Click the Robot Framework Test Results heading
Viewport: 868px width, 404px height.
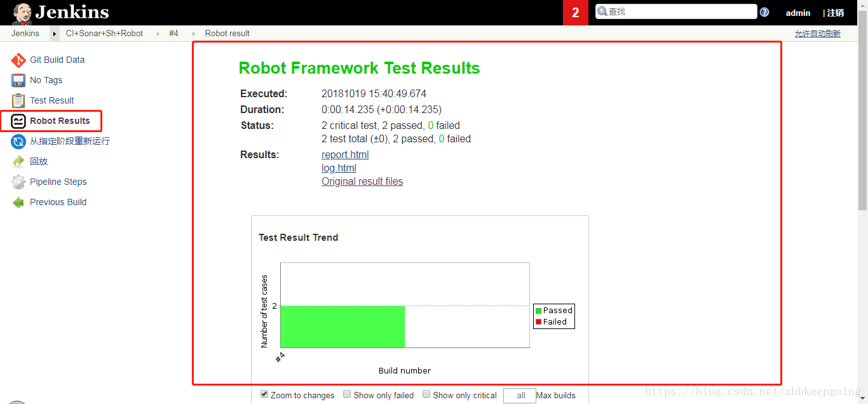[x=359, y=68]
